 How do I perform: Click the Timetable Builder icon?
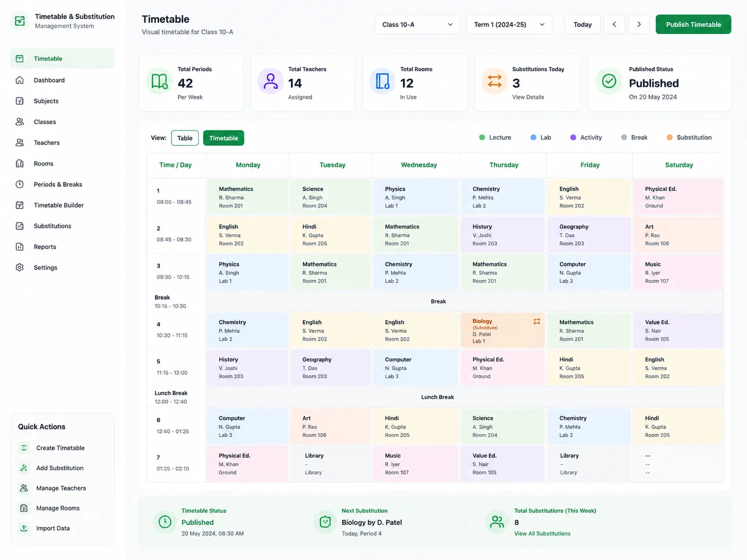click(20, 205)
